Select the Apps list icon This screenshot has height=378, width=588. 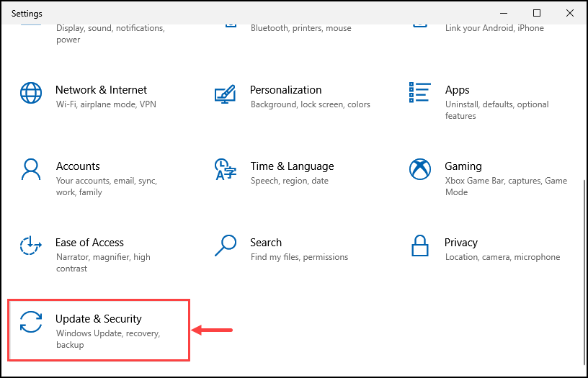tap(419, 93)
